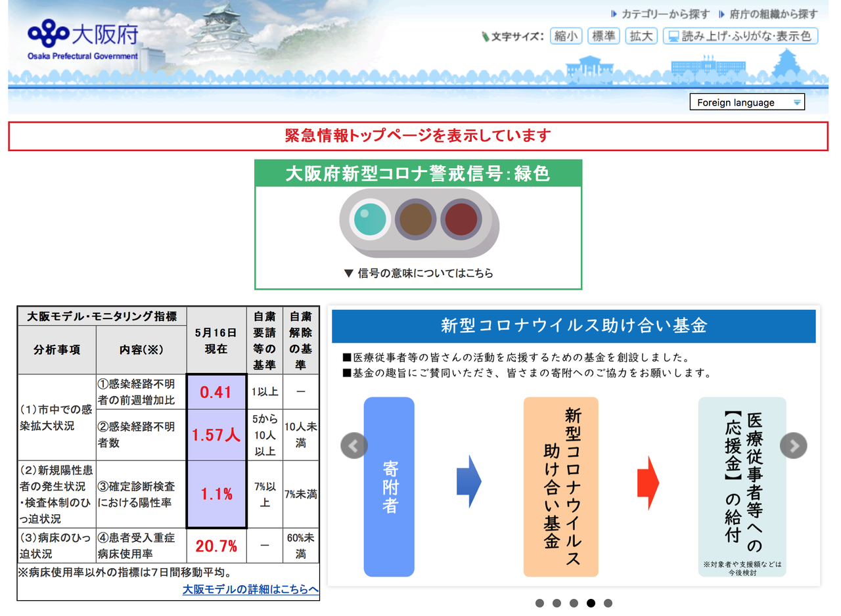Click the red signal light
This screenshot has width=841, height=616.
[462, 218]
